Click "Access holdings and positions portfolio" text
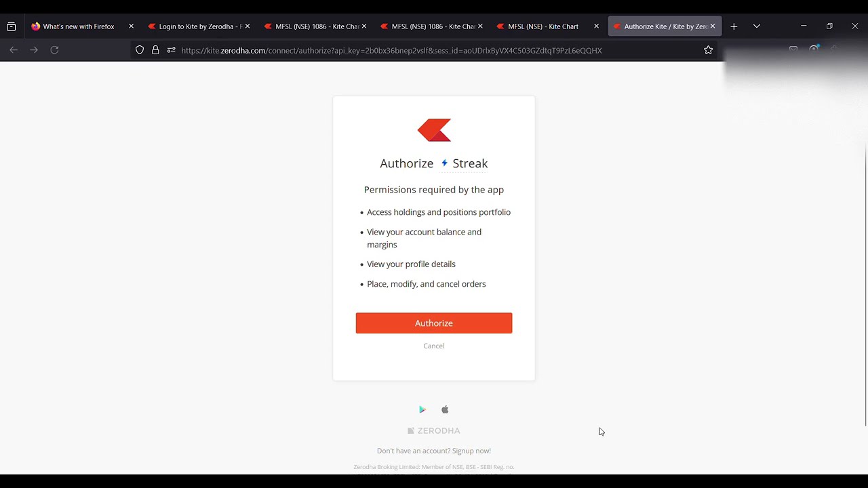 [x=439, y=212]
